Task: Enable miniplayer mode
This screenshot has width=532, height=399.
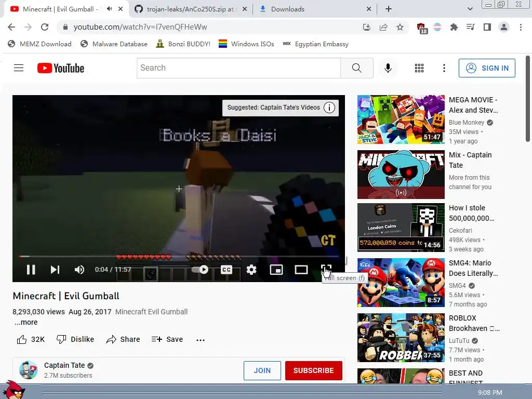Action: coord(276,270)
